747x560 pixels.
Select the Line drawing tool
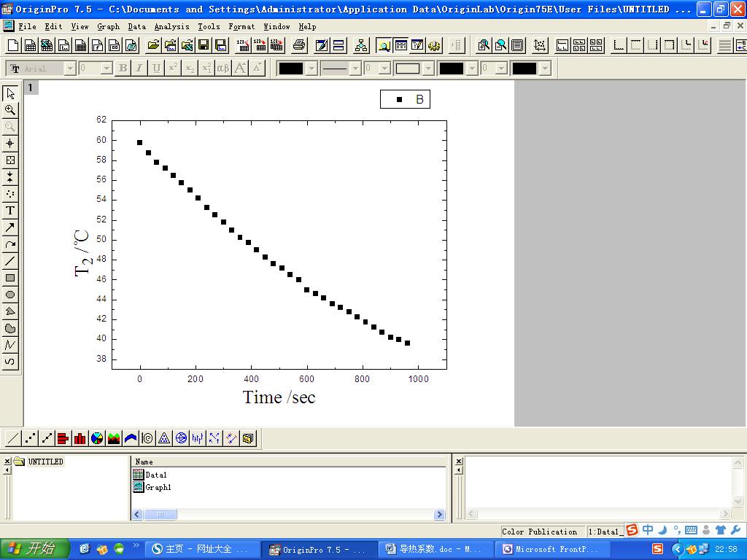[10, 261]
